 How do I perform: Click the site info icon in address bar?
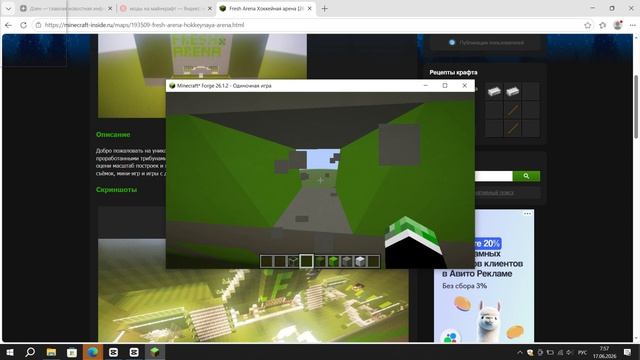click(38, 25)
